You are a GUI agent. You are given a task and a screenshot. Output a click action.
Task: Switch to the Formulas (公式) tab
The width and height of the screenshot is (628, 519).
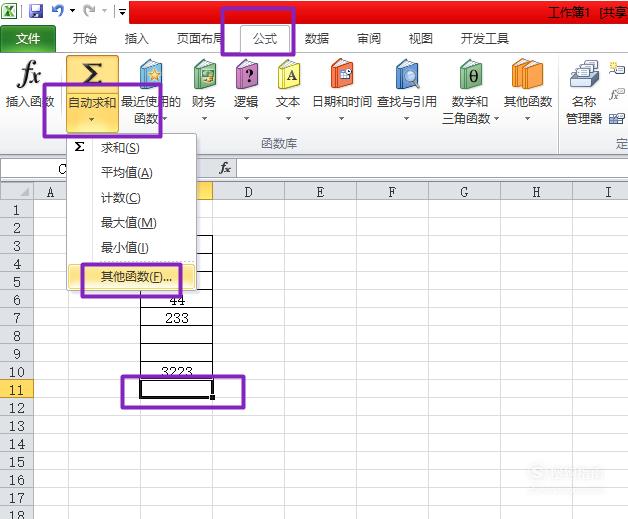(x=265, y=39)
